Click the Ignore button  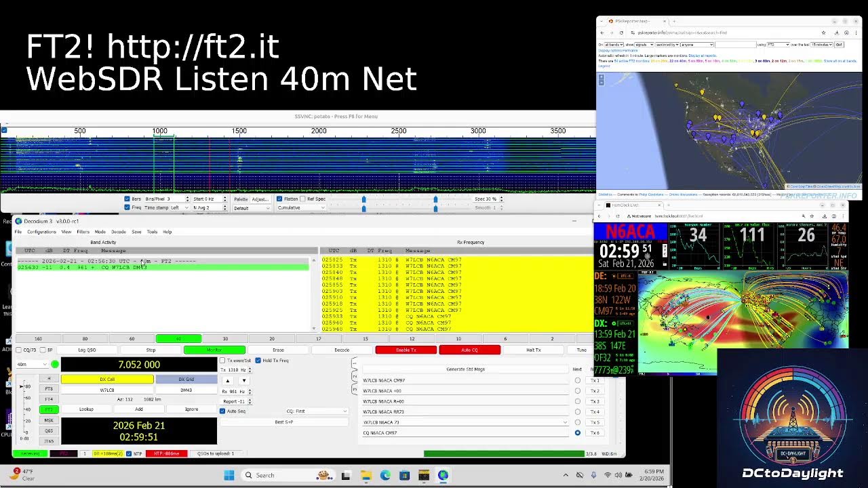click(192, 409)
